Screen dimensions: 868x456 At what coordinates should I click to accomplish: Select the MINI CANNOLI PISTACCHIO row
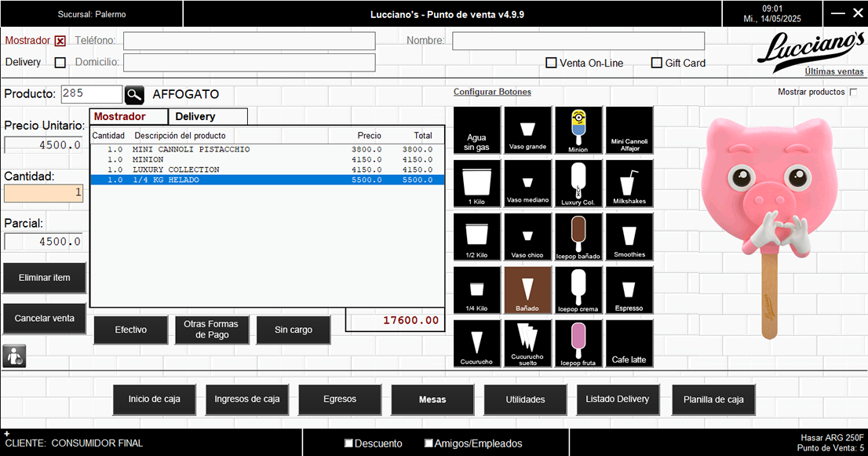click(268, 149)
